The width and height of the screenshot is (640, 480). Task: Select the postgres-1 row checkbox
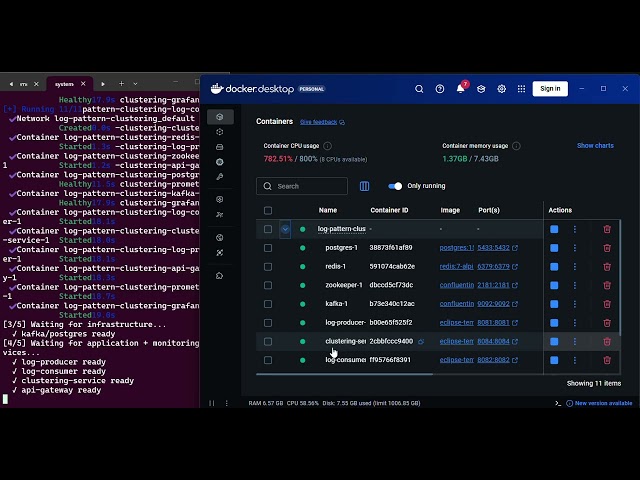[268, 248]
